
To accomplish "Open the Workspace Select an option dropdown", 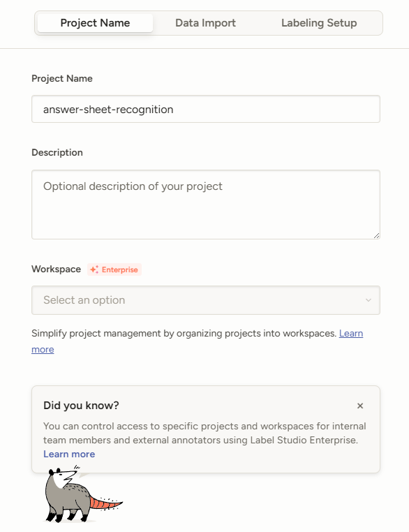I will click(206, 300).
